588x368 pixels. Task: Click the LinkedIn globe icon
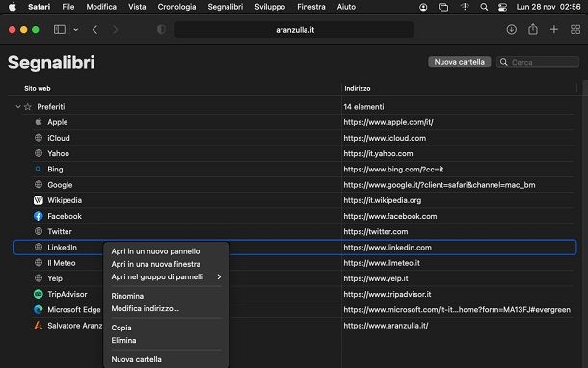[x=39, y=247]
